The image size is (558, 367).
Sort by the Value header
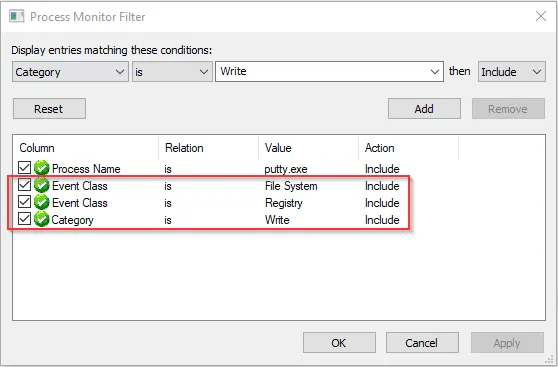309,148
